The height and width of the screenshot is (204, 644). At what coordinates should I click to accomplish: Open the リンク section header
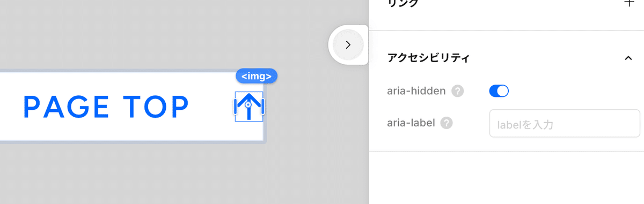pyautogui.click(x=402, y=3)
